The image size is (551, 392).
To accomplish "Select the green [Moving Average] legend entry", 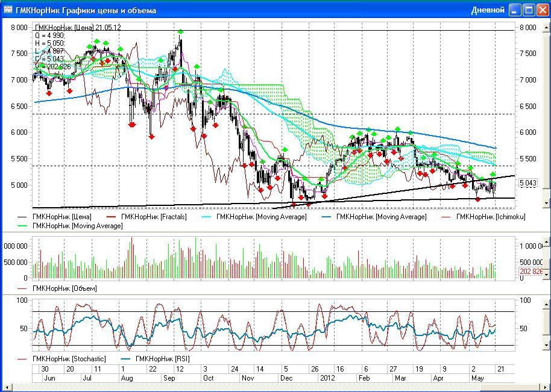I will [x=70, y=226].
